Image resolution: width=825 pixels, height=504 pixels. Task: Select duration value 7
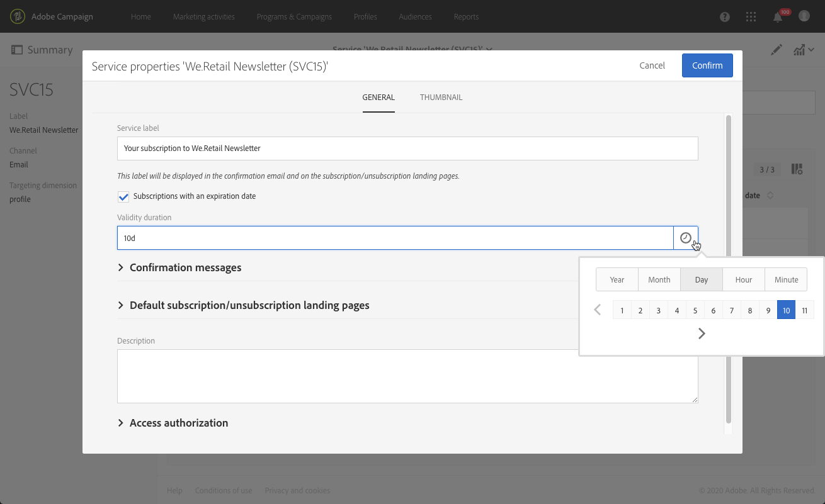pyautogui.click(x=732, y=310)
